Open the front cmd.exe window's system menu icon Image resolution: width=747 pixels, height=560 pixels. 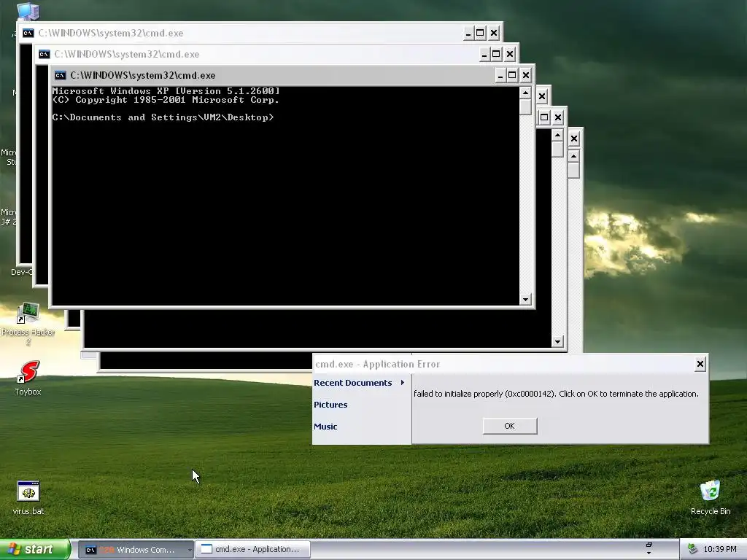point(60,75)
